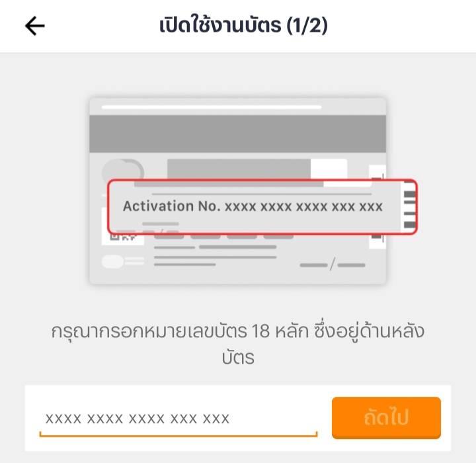Tap the white line at the top of the card
The width and height of the screenshot is (476, 463).
[x=212, y=107]
